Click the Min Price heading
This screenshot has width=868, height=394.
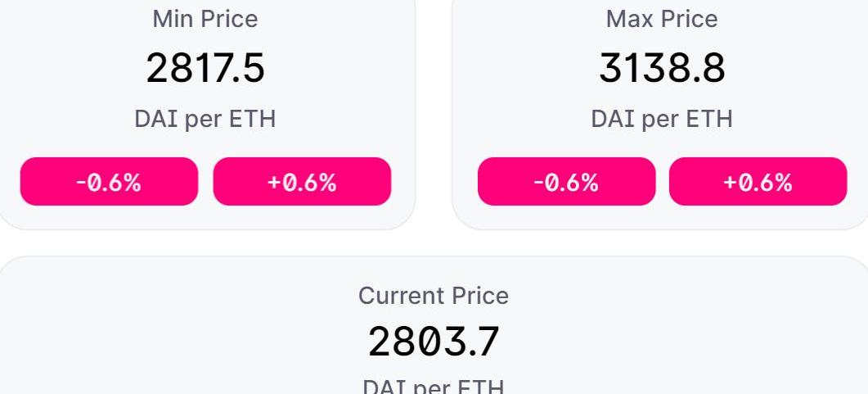coord(205,19)
